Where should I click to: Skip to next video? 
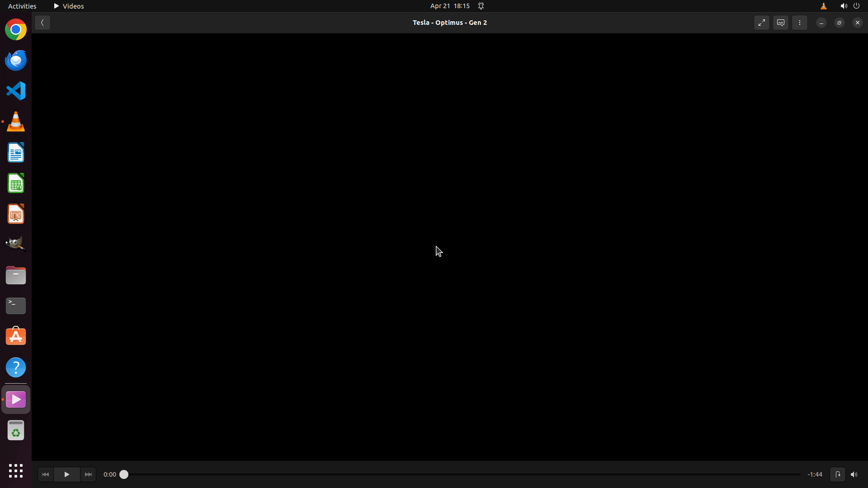coord(88,474)
